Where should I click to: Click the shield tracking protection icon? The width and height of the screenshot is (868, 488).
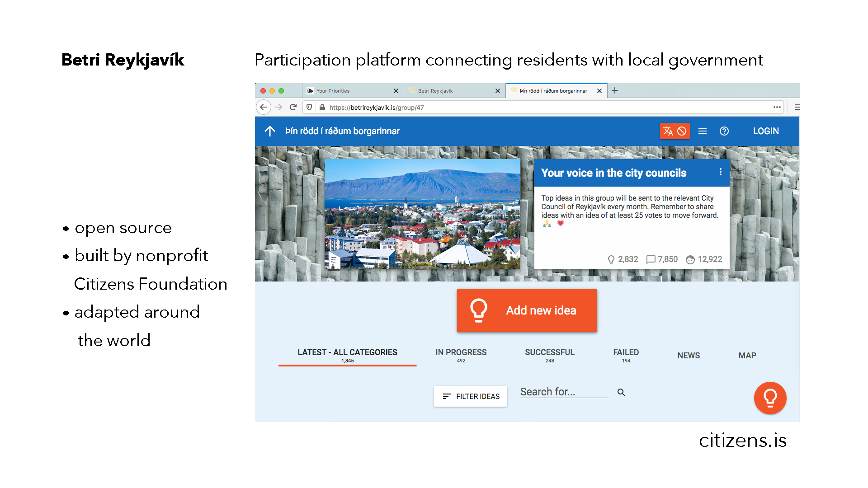309,107
